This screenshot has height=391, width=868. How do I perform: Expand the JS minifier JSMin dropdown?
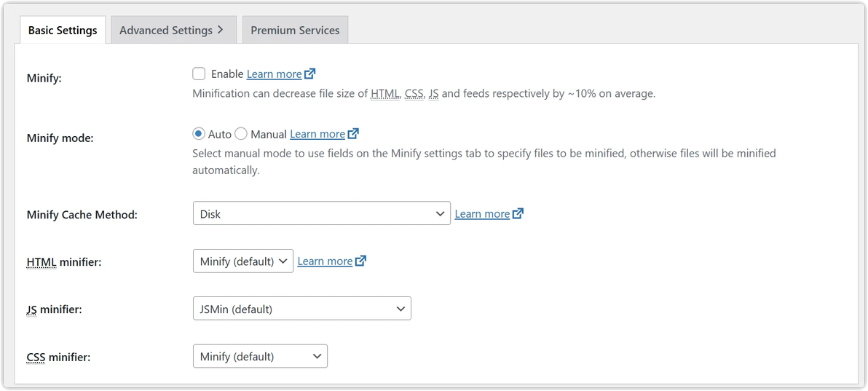point(301,309)
